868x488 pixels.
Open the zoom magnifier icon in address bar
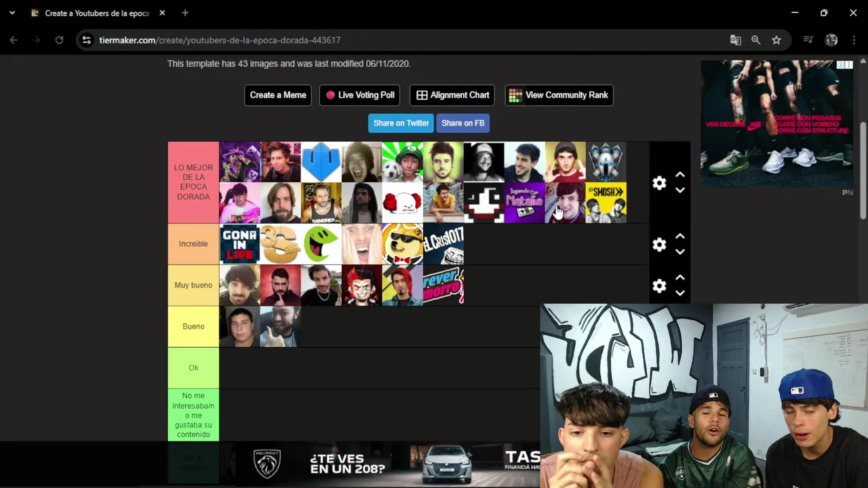[755, 40]
